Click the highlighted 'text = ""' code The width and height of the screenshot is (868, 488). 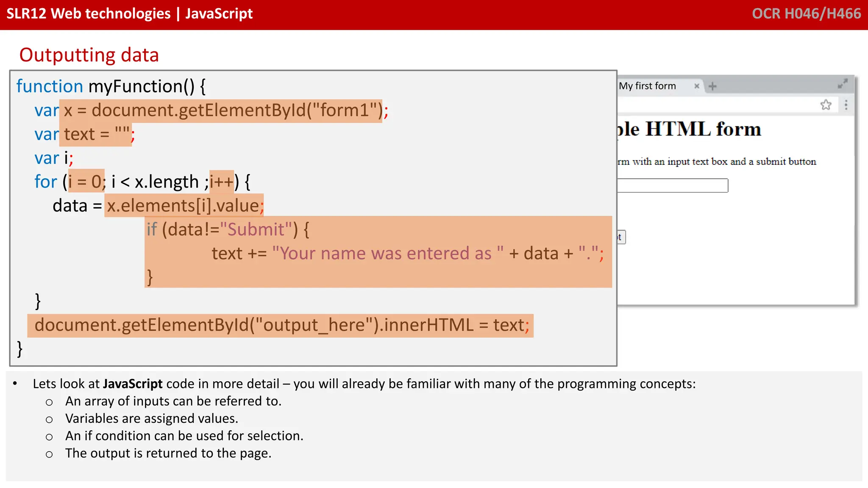pyautogui.click(x=96, y=134)
